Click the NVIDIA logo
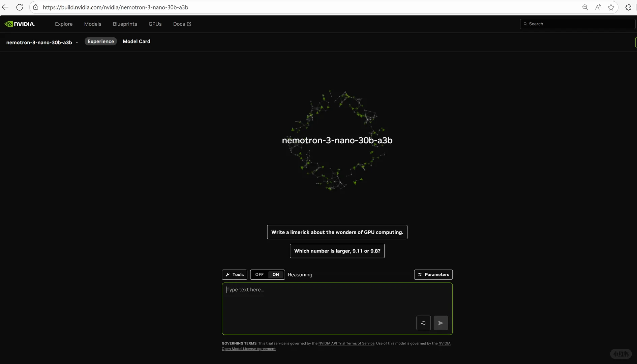Viewport: 637px width, 364px height. (x=19, y=24)
